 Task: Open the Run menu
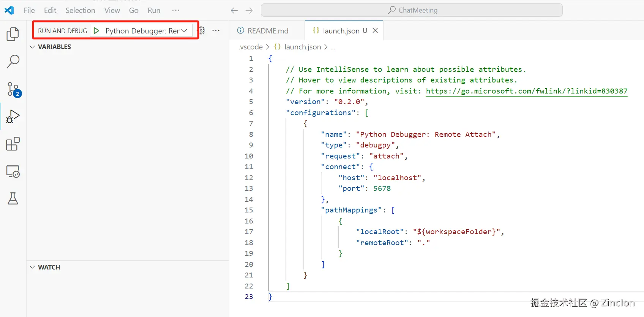coord(154,10)
